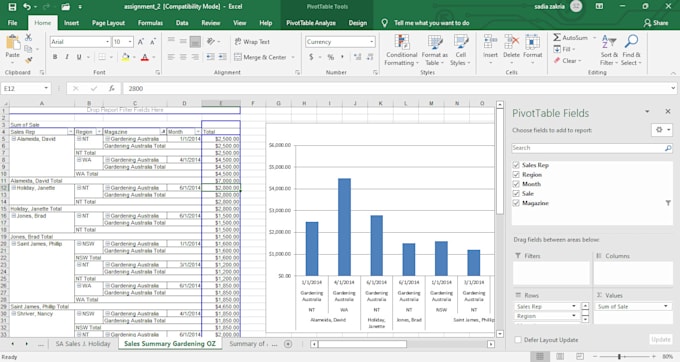The height and width of the screenshot is (362, 680).
Task: Click the Center alignment icon
Action: 183,57
